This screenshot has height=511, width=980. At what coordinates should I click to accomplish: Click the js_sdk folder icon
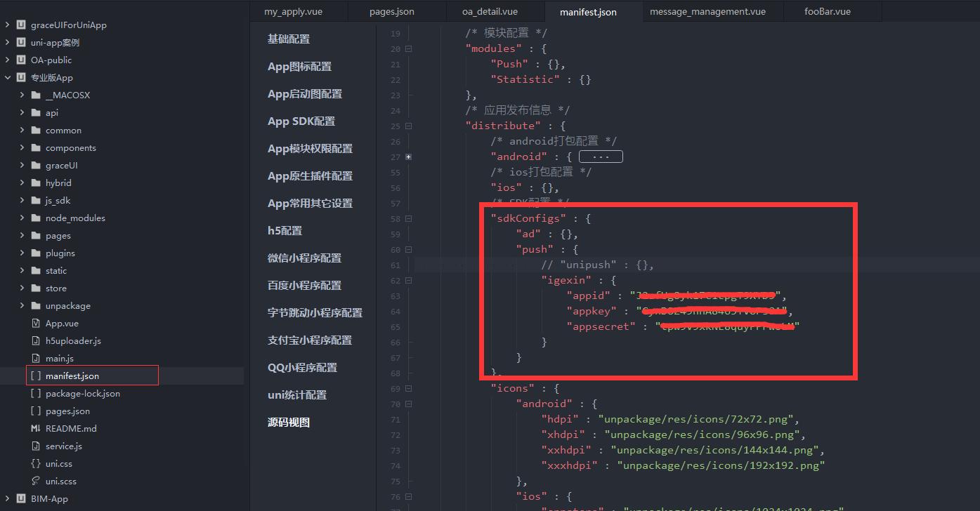tap(36, 200)
